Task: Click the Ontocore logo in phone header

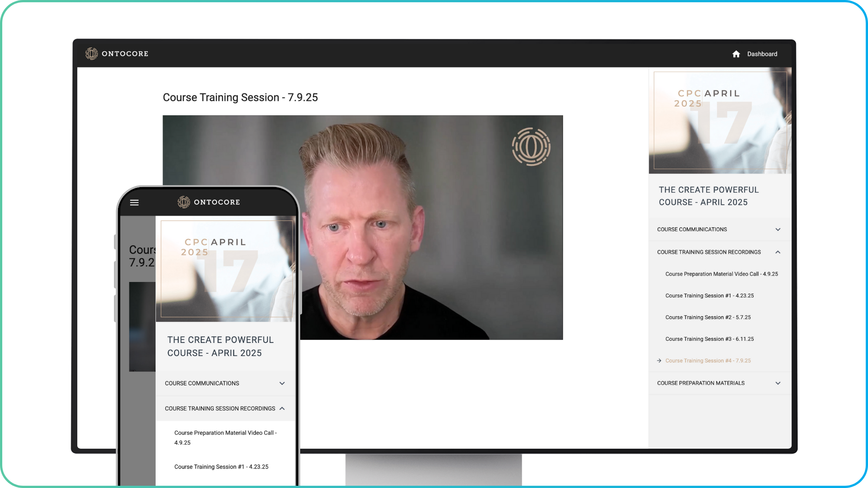Action: 208,202
